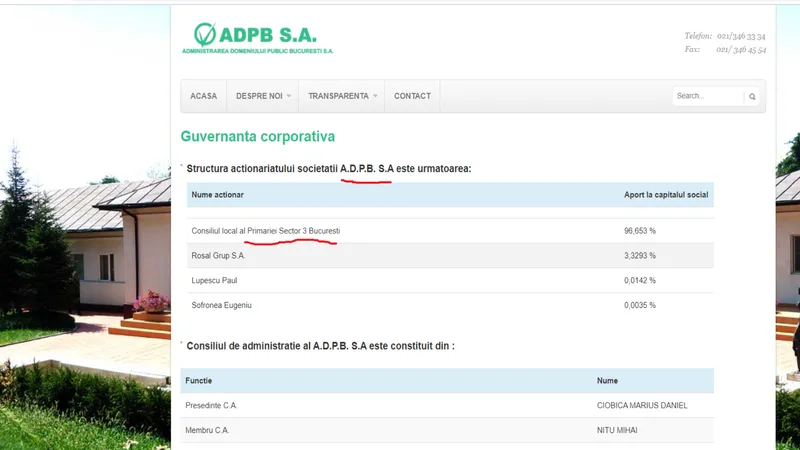Open the TRANSPARENTA menu
The image size is (800, 450).
click(338, 96)
